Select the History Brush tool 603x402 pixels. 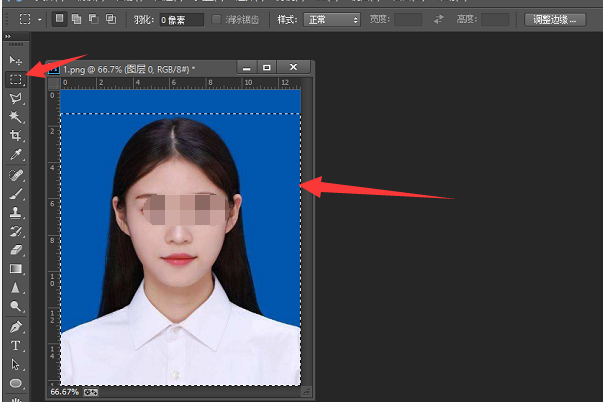point(16,231)
